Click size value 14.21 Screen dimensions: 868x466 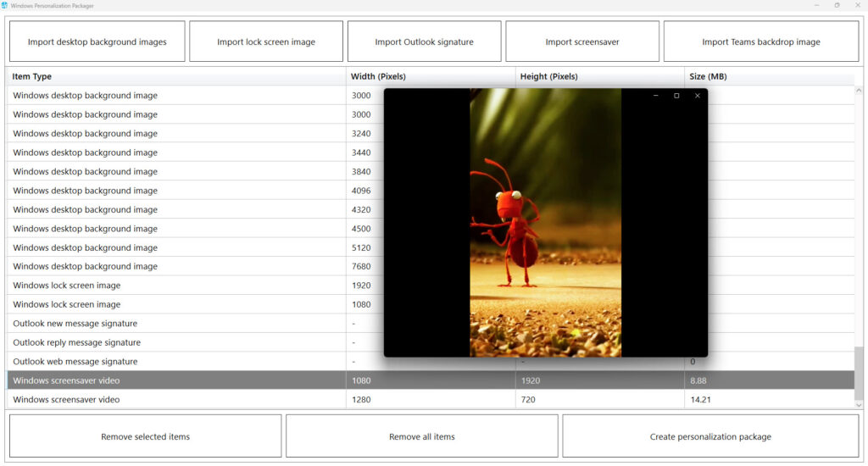700,400
